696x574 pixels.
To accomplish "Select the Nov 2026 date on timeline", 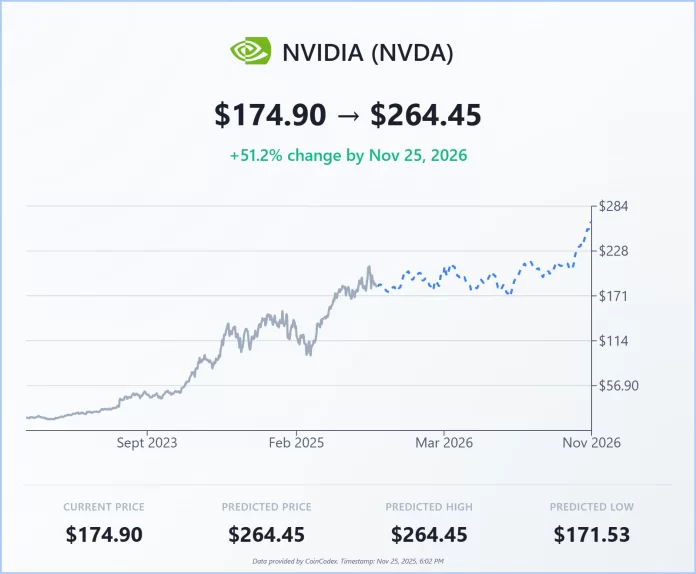I will pyautogui.click(x=590, y=442).
